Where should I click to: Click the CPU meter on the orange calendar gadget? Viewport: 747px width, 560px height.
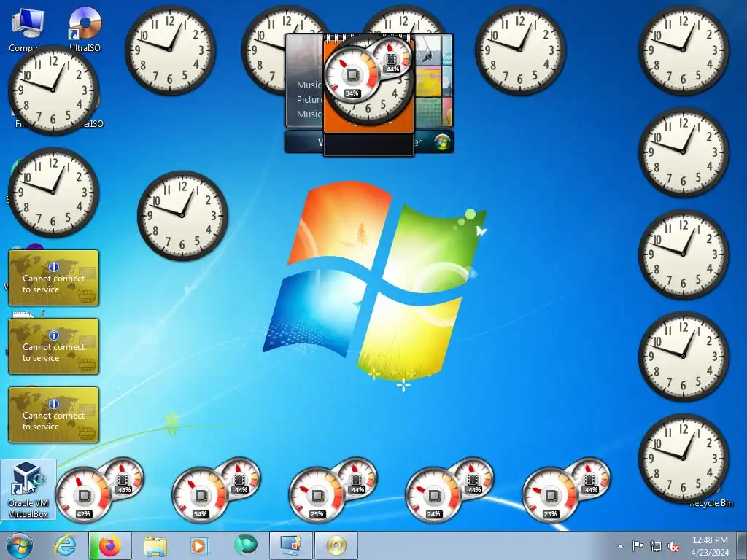[x=352, y=75]
